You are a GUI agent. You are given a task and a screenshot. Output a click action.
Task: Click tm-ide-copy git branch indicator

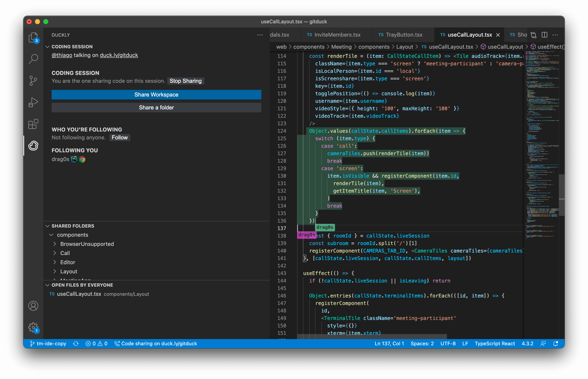[48, 344]
